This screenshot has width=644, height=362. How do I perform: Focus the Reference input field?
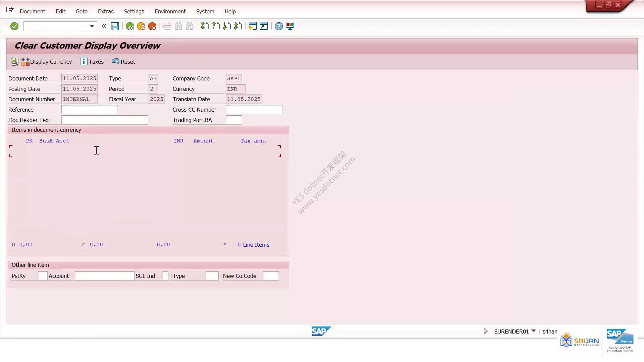pyautogui.click(x=90, y=110)
